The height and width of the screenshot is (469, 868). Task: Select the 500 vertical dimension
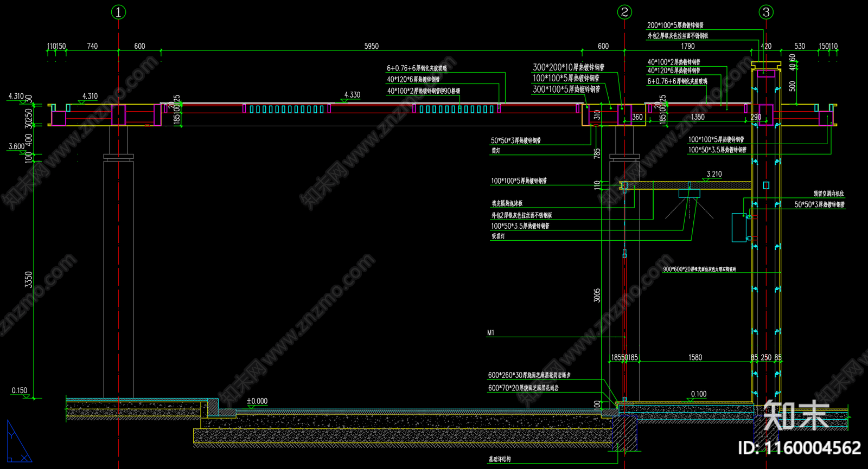click(793, 86)
